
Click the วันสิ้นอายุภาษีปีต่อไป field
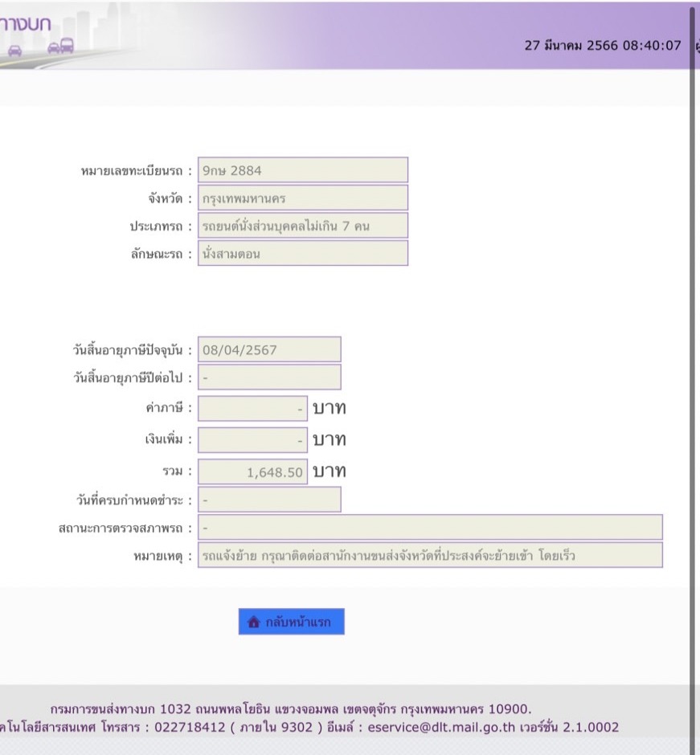pos(269,377)
